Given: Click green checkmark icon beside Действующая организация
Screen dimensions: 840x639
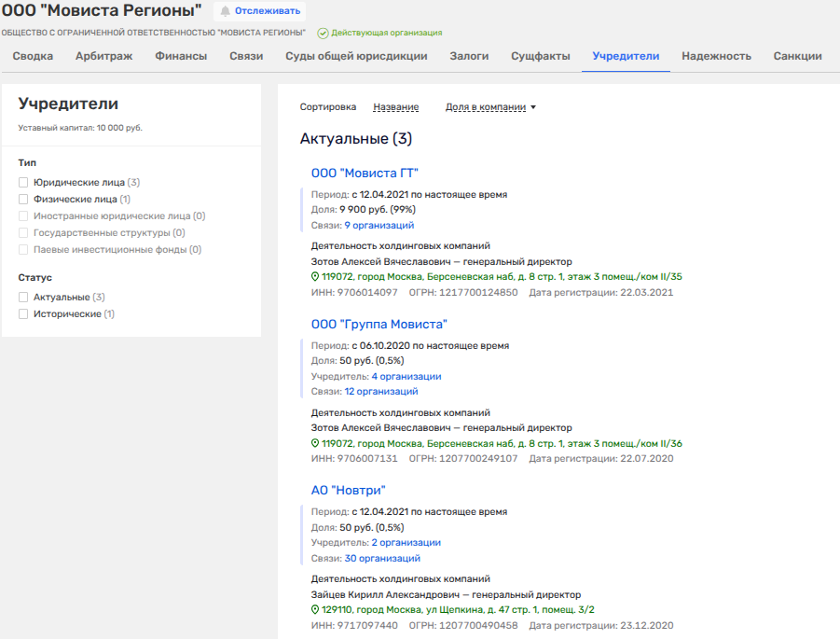Looking at the screenshot, I should [x=323, y=33].
